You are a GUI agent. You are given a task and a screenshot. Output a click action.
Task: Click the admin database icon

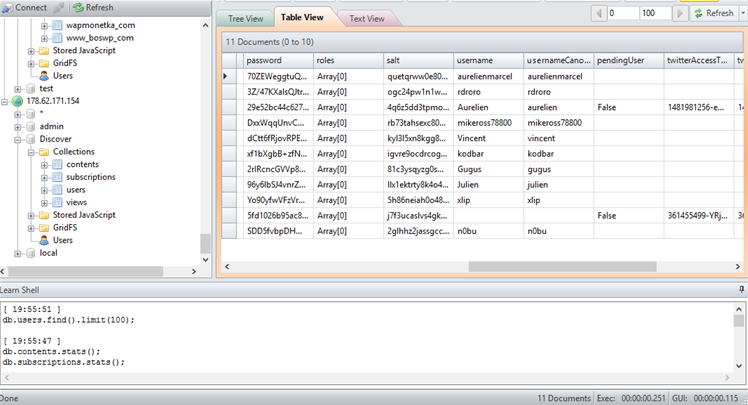30,127
